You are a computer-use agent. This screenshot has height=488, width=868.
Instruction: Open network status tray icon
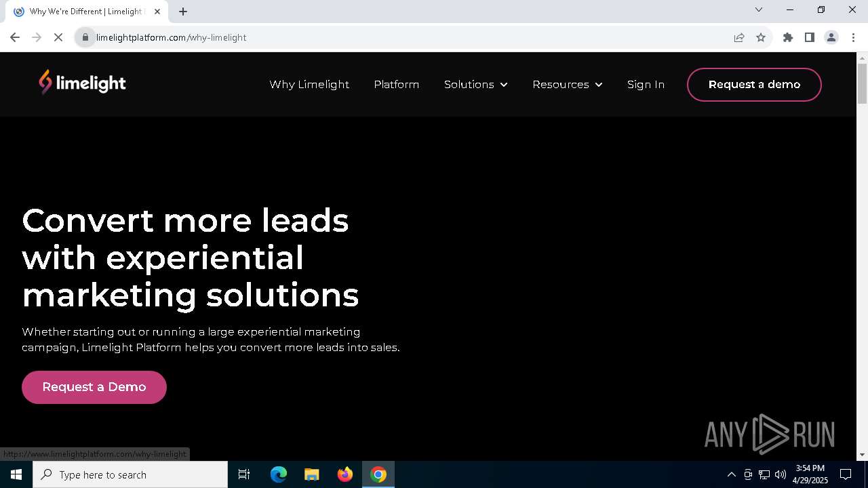[x=764, y=474]
